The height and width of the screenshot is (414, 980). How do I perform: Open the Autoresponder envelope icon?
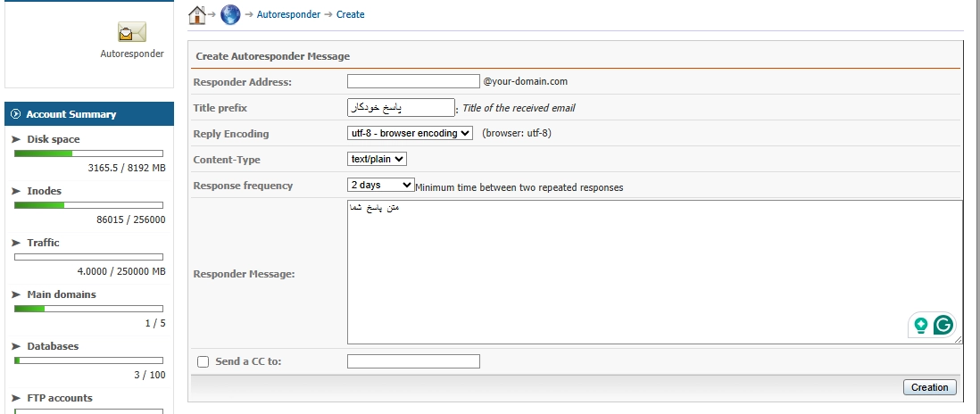click(x=132, y=32)
